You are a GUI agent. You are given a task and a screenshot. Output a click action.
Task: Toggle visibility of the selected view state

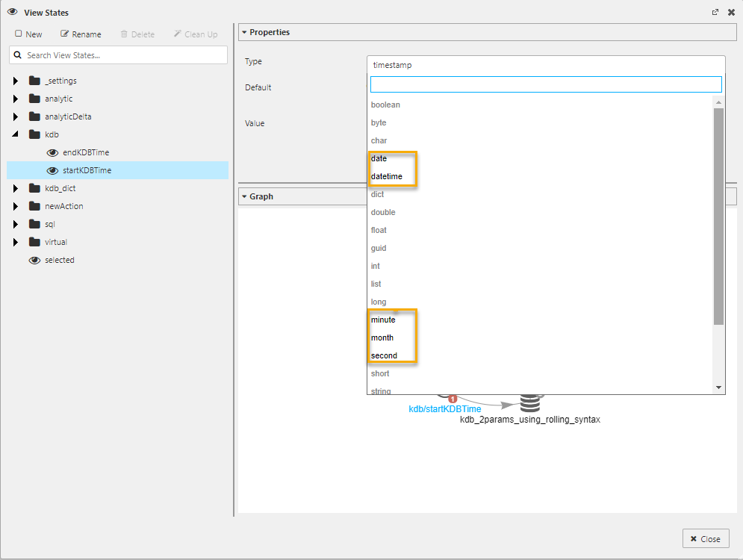34,260
